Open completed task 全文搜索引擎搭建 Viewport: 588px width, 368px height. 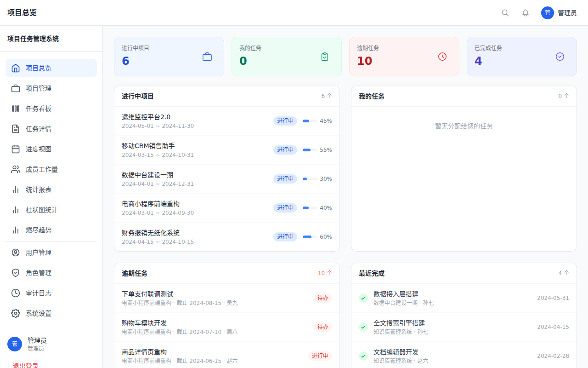point(464,327)
